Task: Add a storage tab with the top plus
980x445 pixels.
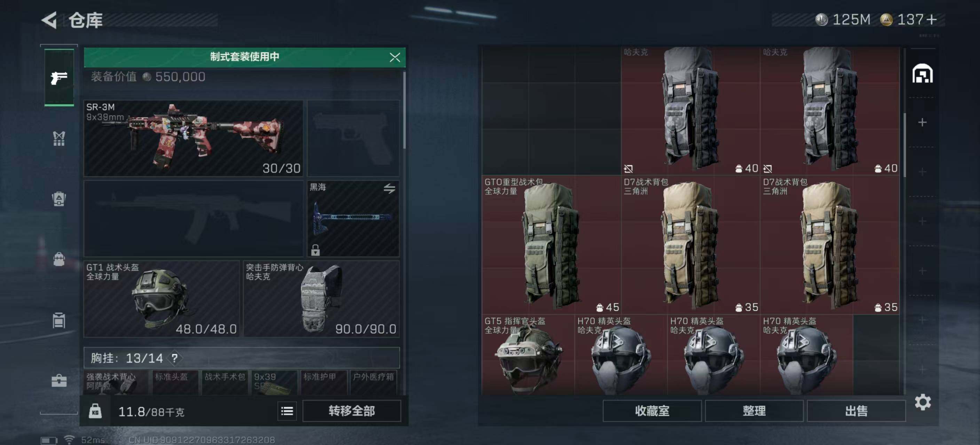Action: click(x=922, y=122)
